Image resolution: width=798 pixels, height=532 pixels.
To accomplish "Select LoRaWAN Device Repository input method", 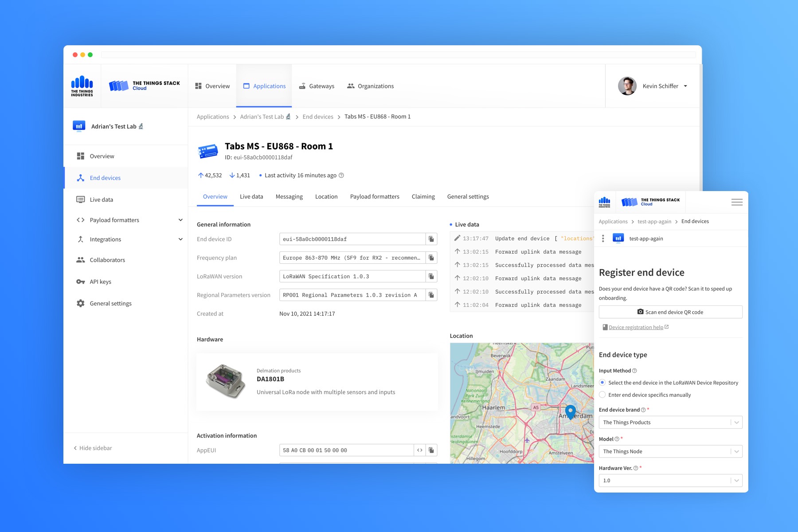I will pyautogui.click(x=602, y=383).
